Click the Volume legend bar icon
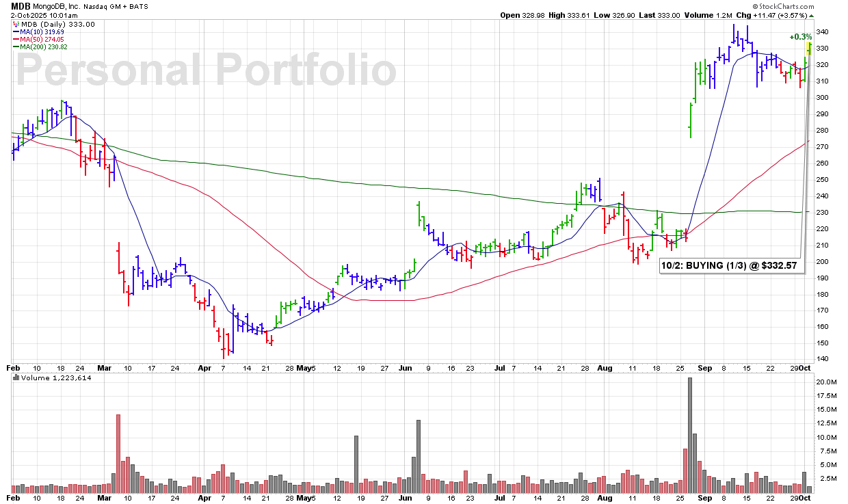Viewport: 848px width, 504px height. click(x=16, y=377)
